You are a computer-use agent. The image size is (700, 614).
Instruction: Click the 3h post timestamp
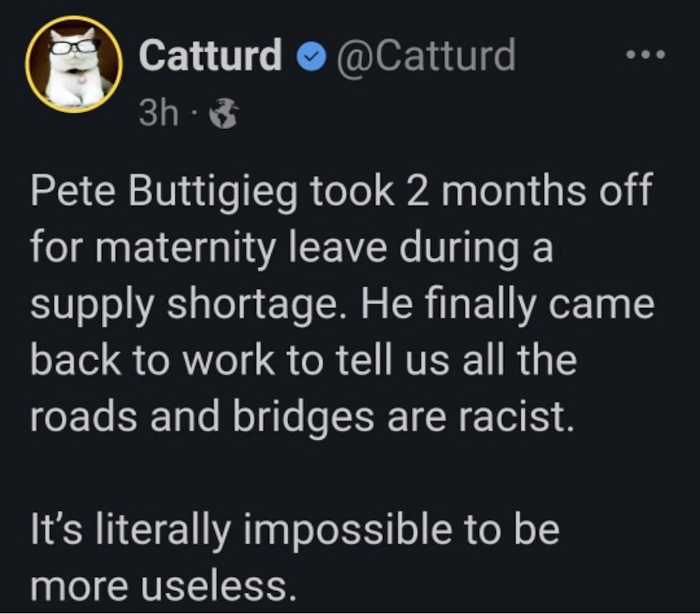coord(158,113)
